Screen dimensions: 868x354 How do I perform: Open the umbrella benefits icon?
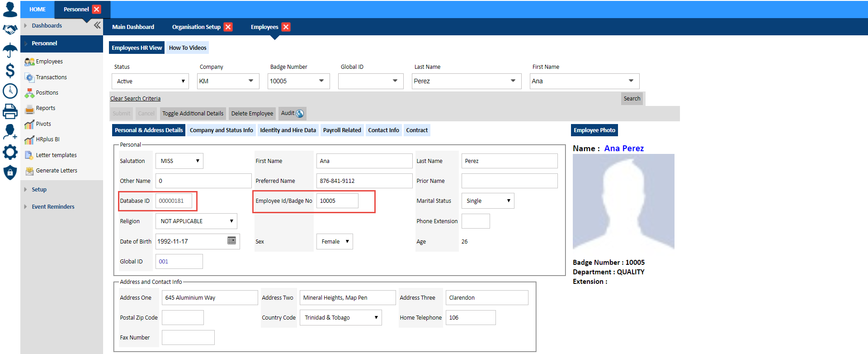[10, 50]
